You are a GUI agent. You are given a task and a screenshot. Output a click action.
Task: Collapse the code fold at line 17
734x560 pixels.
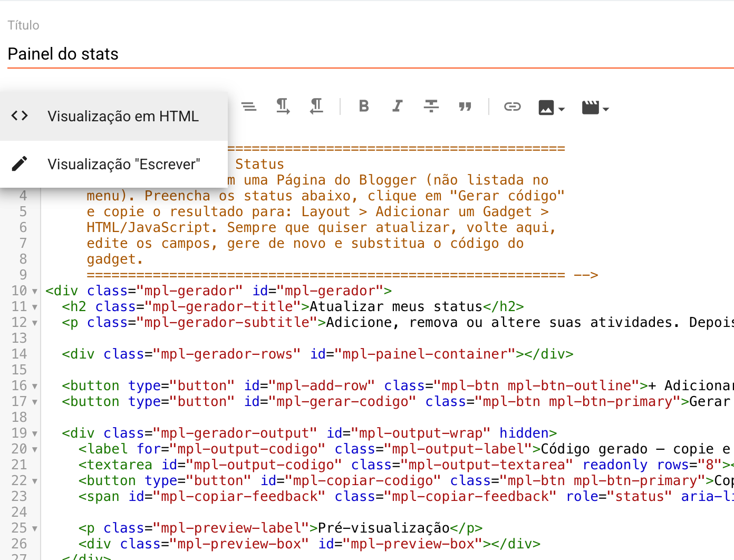35,402
